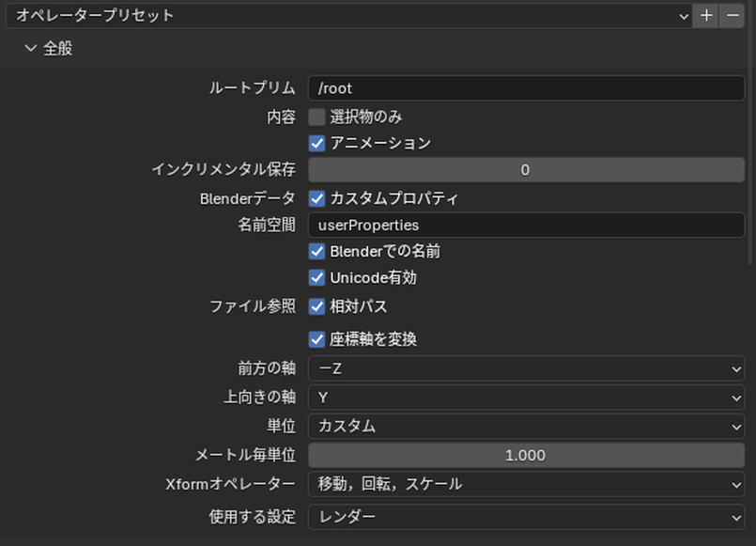Screen dimensions: 756x546
Task: Open the オペレータープリセット dropdown
Action: (349, 15)
